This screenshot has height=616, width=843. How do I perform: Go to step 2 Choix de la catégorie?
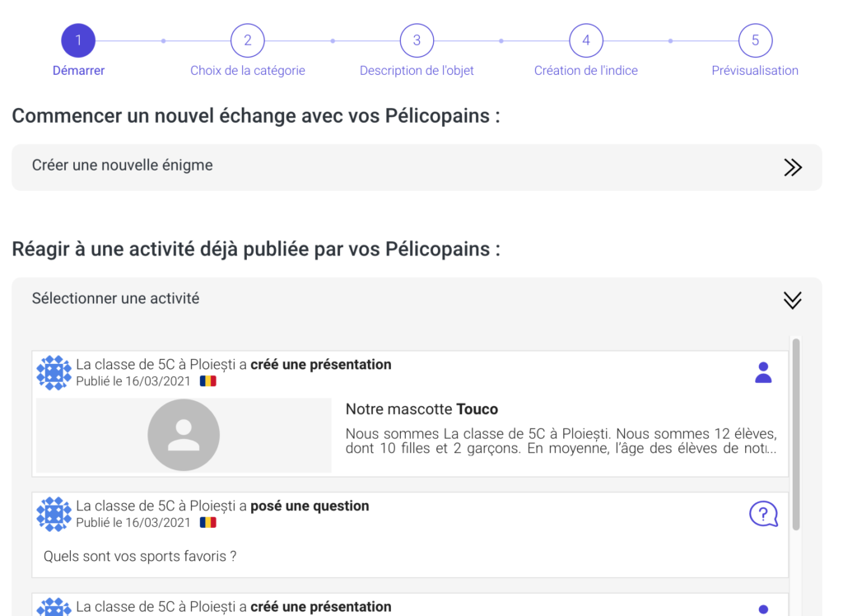247,40
